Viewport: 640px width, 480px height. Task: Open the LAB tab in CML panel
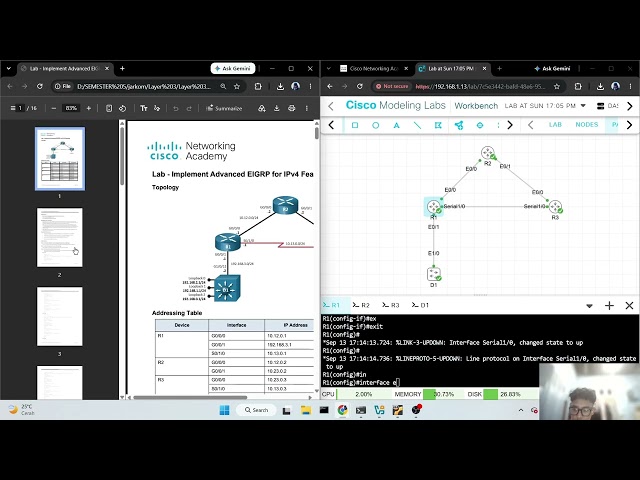tap(555, 124)
